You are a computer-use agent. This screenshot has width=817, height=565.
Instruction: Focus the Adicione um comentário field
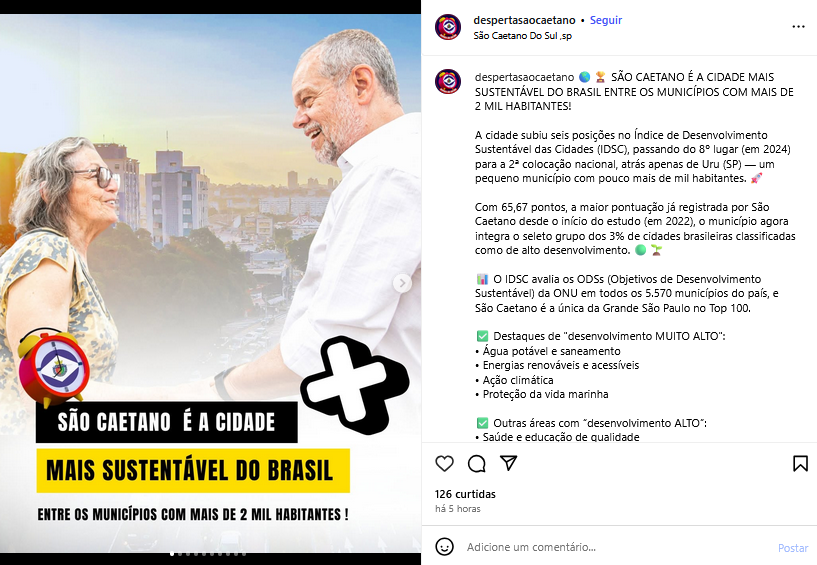(x=615, y=547)
